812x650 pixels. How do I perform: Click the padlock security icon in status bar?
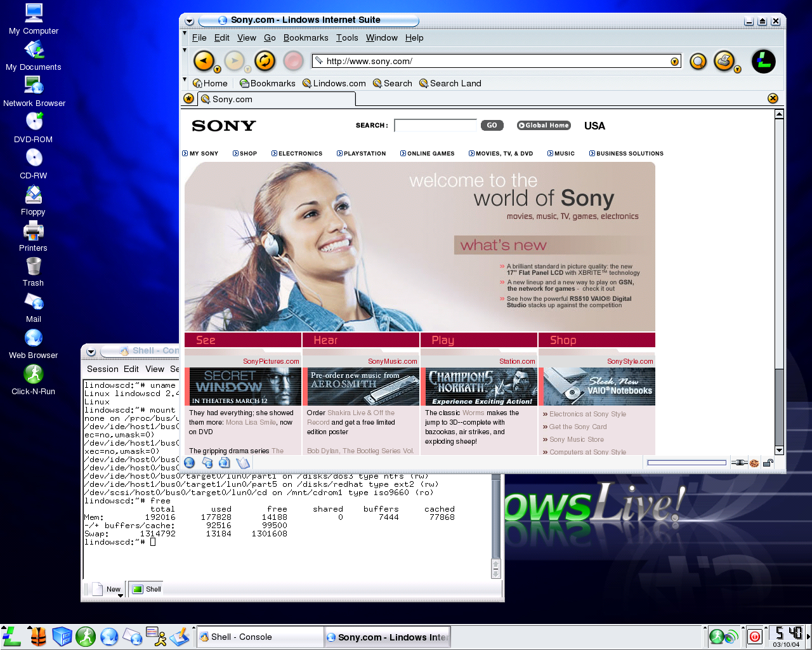(x=768, y=463)
